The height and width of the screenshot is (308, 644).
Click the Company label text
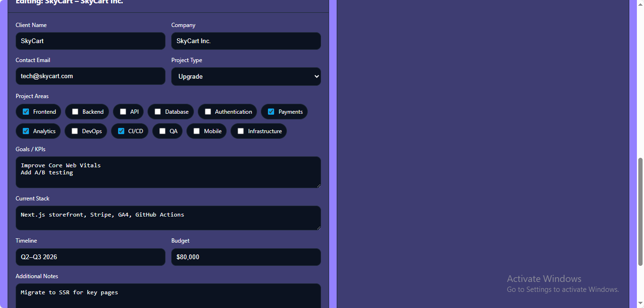[x=184, y=25]
